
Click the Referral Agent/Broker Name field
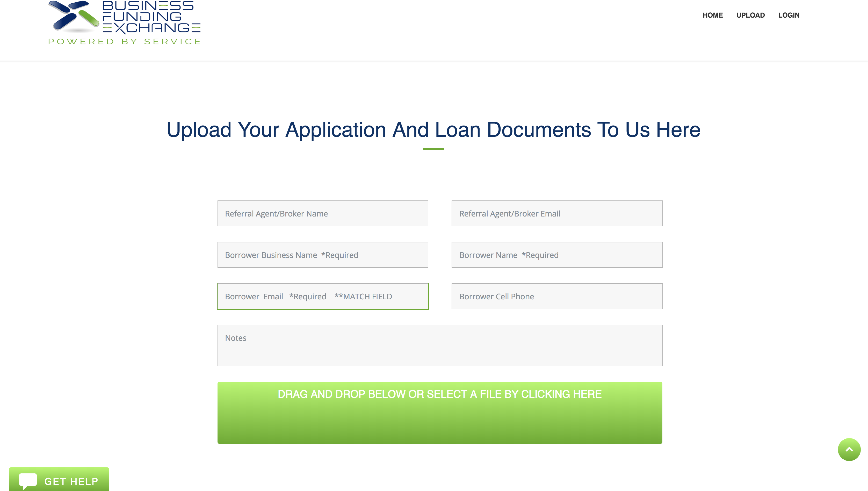tap(322, 213)
